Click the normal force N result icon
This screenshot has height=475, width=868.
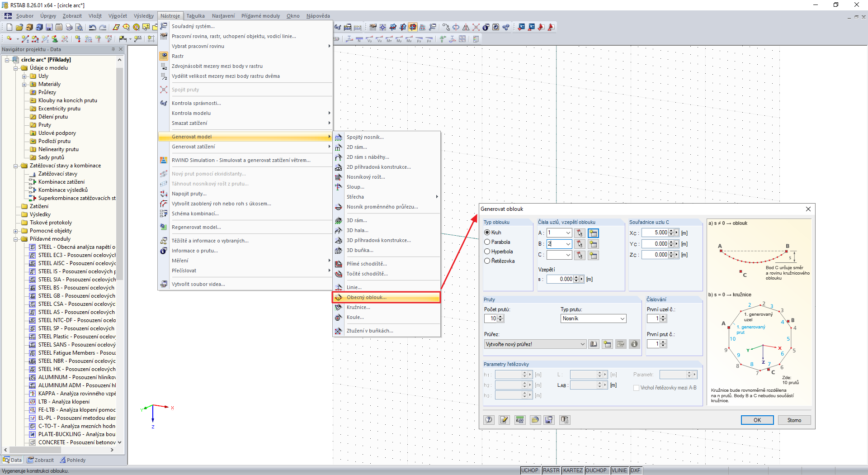point(359,39)
